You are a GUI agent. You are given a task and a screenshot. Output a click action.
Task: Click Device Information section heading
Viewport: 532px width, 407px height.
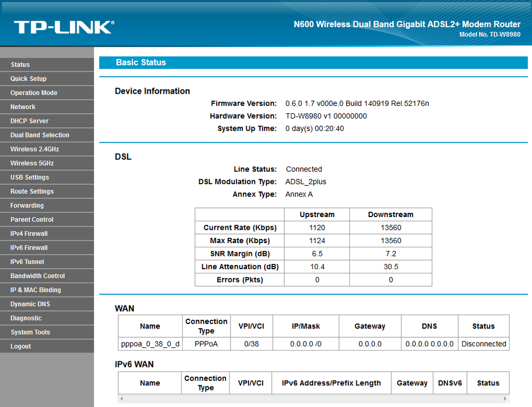pyautogui.click(x=152, y=91)
